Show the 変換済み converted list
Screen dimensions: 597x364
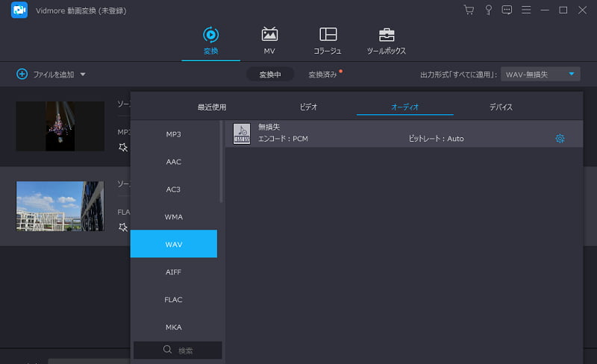322,75
